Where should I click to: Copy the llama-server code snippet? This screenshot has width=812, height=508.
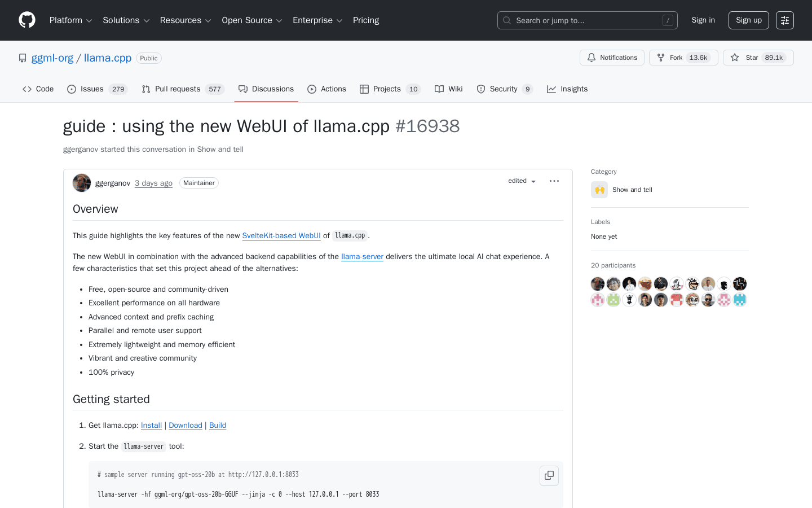pos(549,475)
